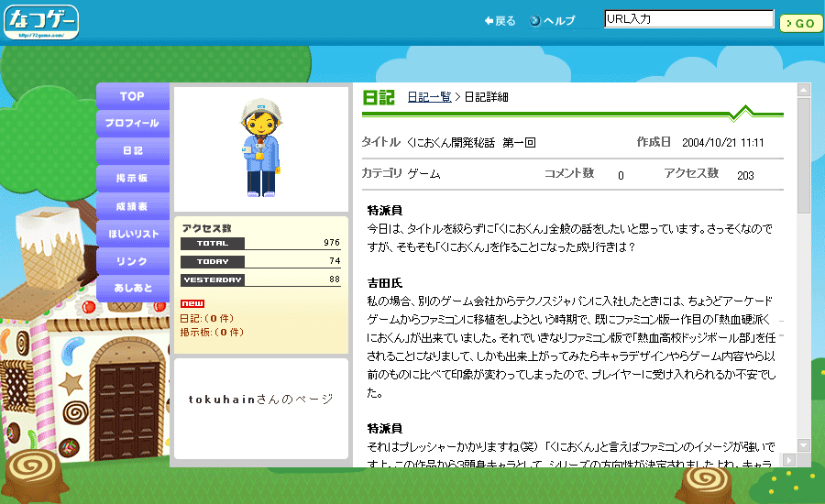The width and height of the screenshot is (825, 504).
Task: Click the red new badge icon
Action: [192, 304]
